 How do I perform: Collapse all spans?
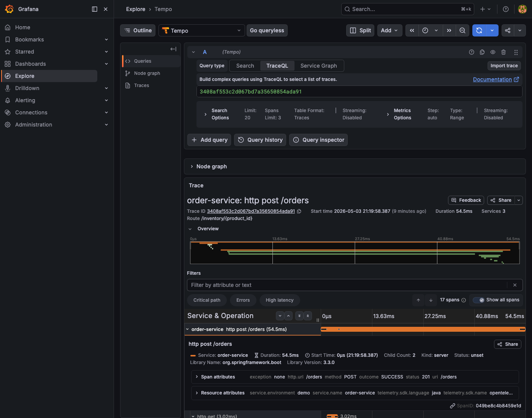click(308, 316)
